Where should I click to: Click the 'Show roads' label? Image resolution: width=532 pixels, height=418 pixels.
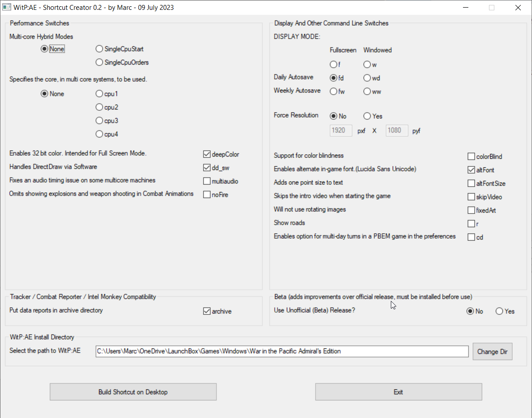[x=290, y=223]
